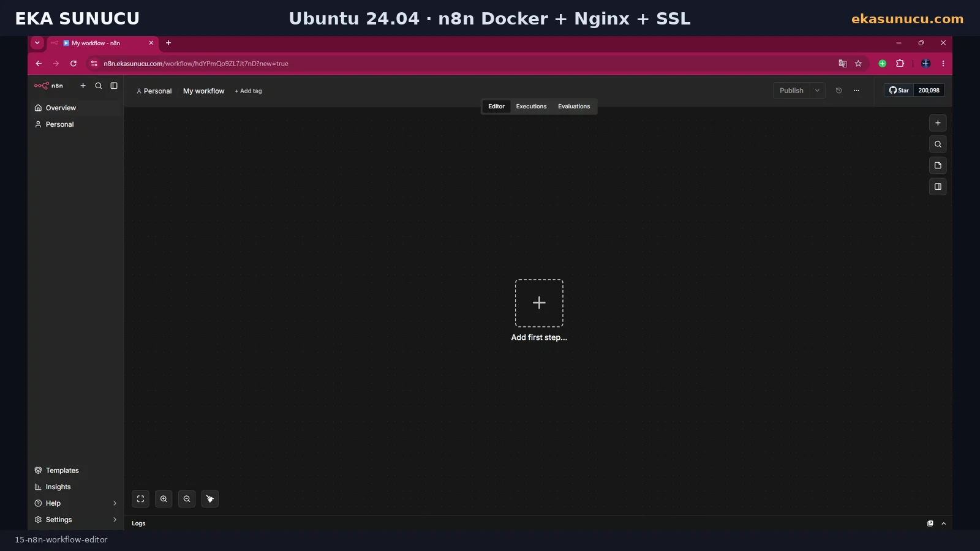Switch to the Evaluations tab

click(x=574, y=107)
